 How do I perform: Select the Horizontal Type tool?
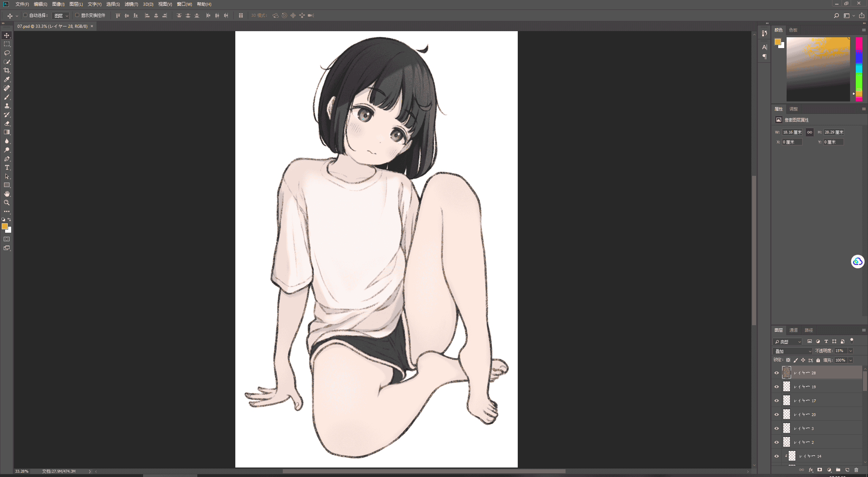tap(7, 167)
